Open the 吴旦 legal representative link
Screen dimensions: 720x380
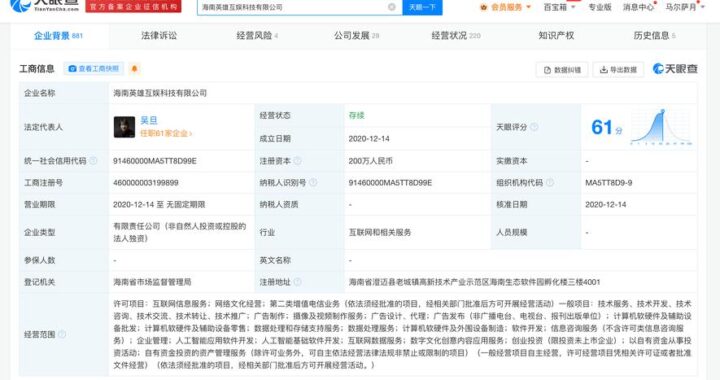coord(149,121)
